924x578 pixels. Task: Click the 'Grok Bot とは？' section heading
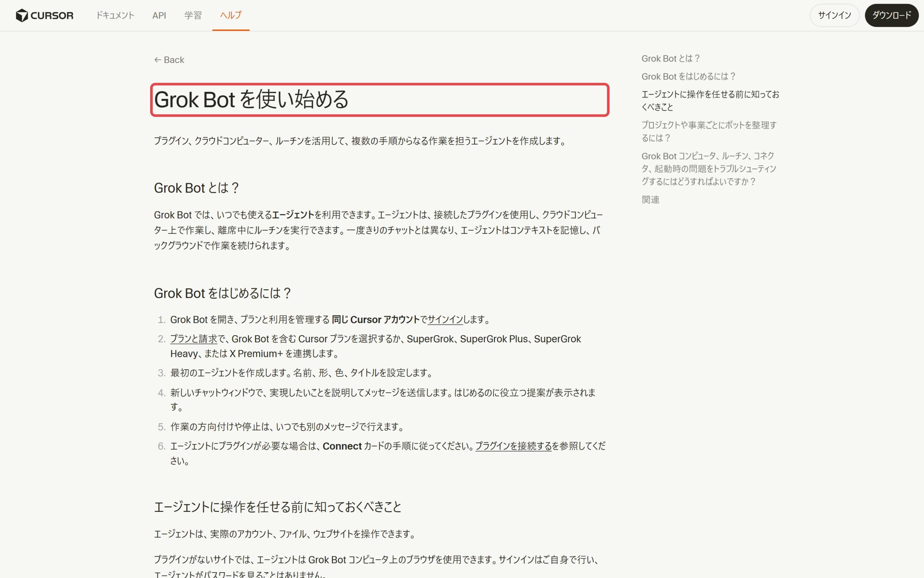196,188
